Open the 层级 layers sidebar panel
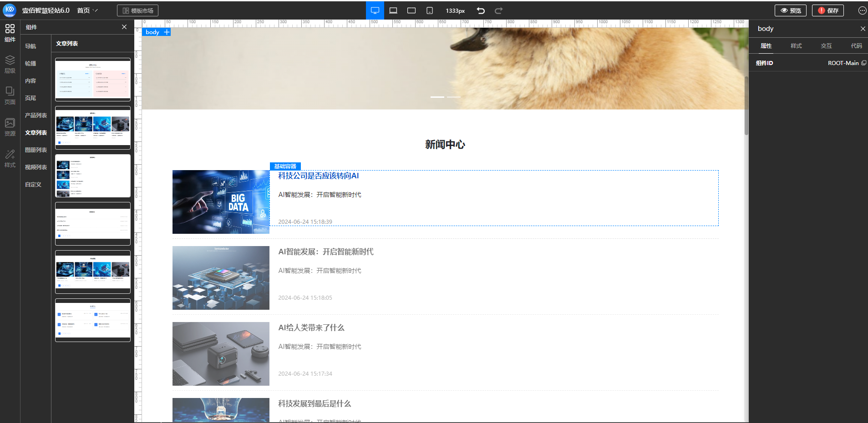 point(10,64)
